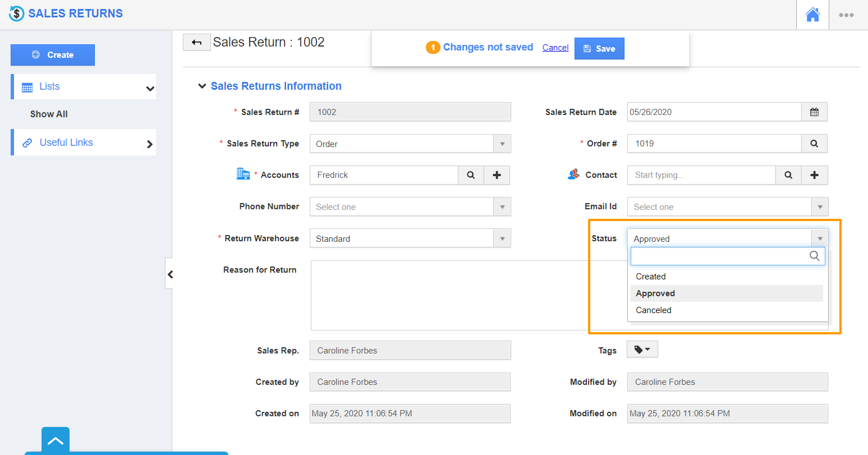Click the back arrow beside Sales Return 1002

click(196, 42)
